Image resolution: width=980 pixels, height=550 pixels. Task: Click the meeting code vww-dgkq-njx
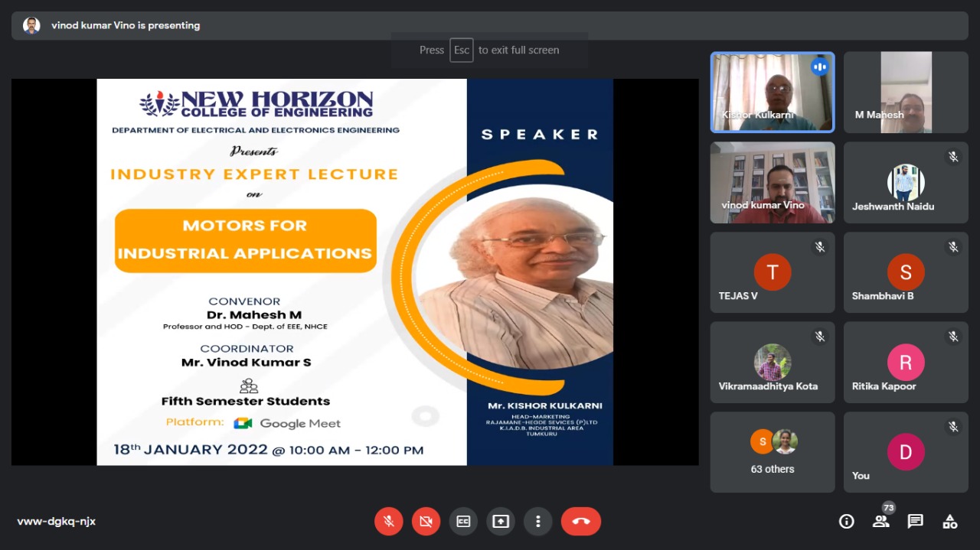(x=57, y=522)
